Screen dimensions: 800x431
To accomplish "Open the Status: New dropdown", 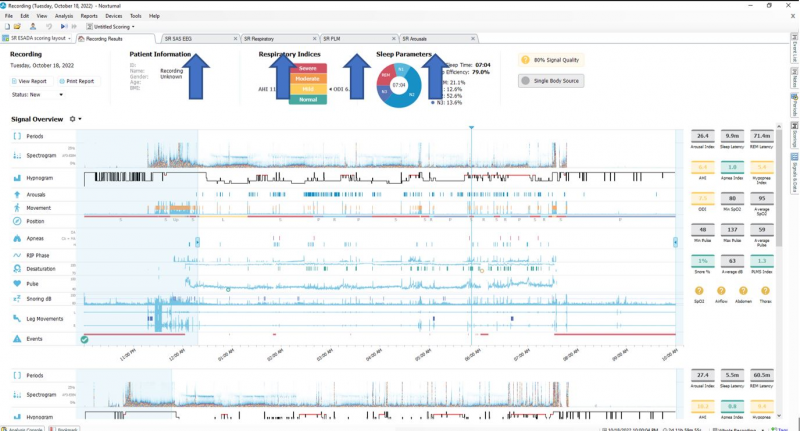I will 37,95.
